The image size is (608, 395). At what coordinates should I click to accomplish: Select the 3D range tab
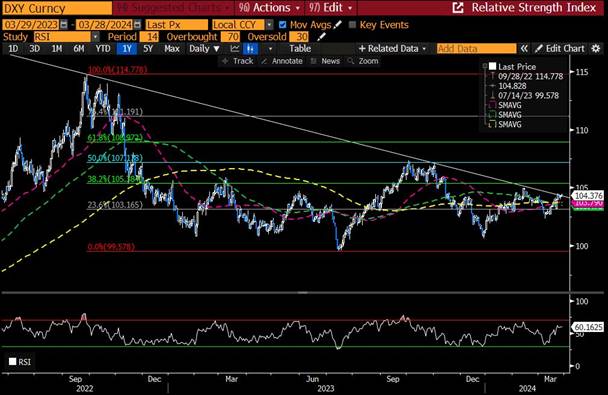coord(35,48)
